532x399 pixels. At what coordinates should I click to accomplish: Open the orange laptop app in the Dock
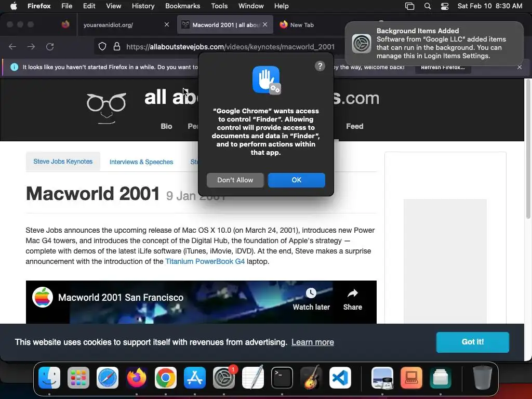point(411,378)
